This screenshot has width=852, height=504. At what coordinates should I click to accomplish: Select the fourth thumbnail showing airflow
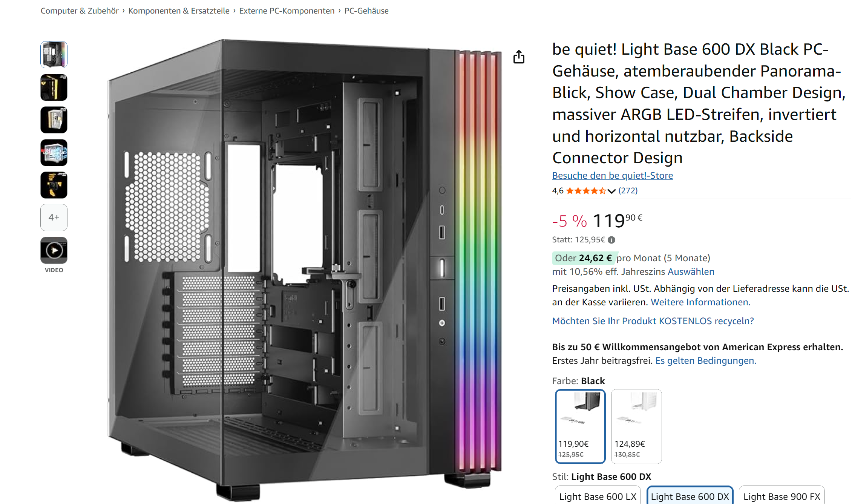[x=54, y=153]
